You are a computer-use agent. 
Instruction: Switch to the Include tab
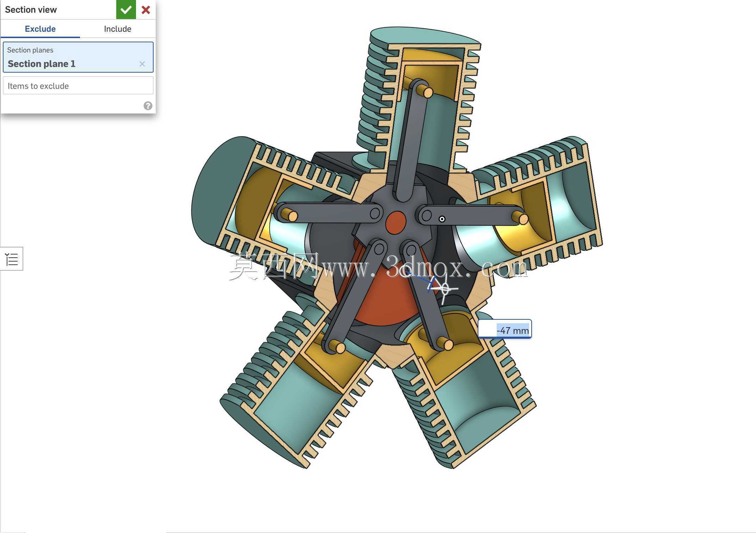click(117, 29)
